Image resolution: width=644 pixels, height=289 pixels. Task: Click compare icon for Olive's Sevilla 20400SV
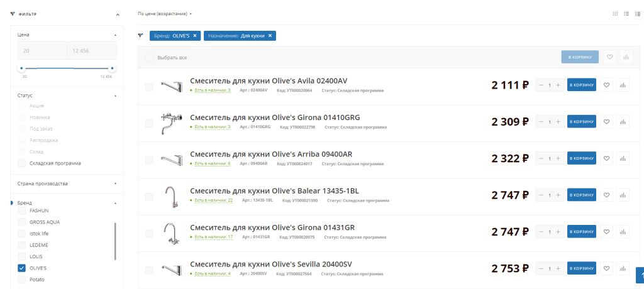[623, 270]
